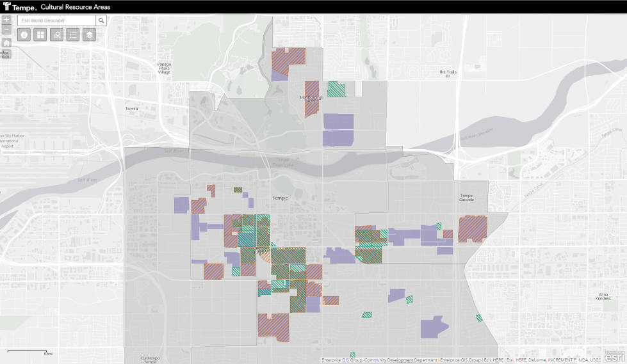Screen dimensions: 627x364
Task: Zoom in on the map
Action: [6, 20]
